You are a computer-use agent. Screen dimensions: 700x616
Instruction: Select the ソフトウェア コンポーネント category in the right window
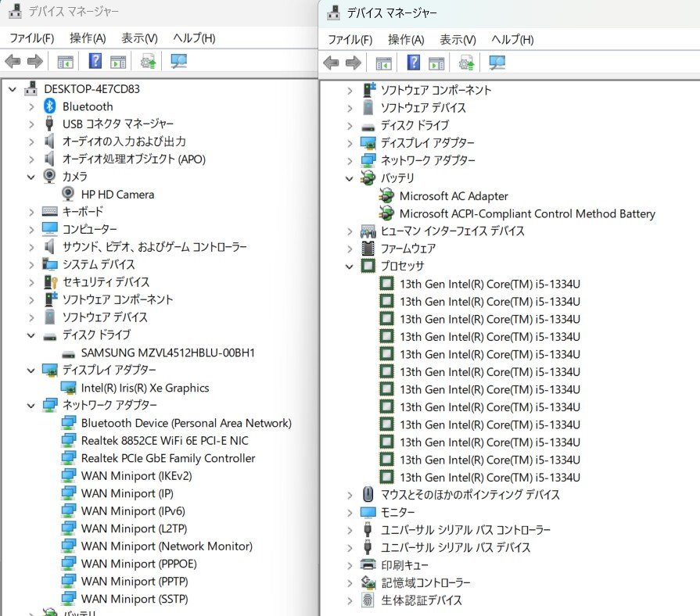[436, 90]
